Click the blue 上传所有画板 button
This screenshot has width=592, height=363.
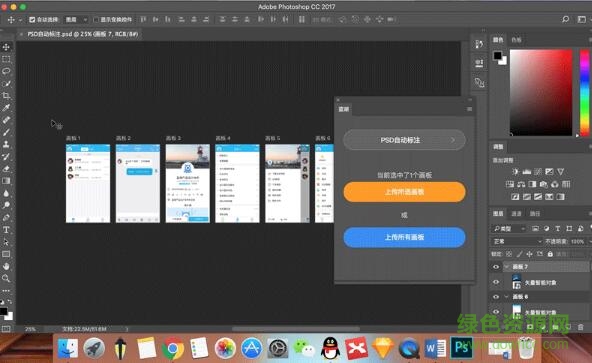coord(404,237)
